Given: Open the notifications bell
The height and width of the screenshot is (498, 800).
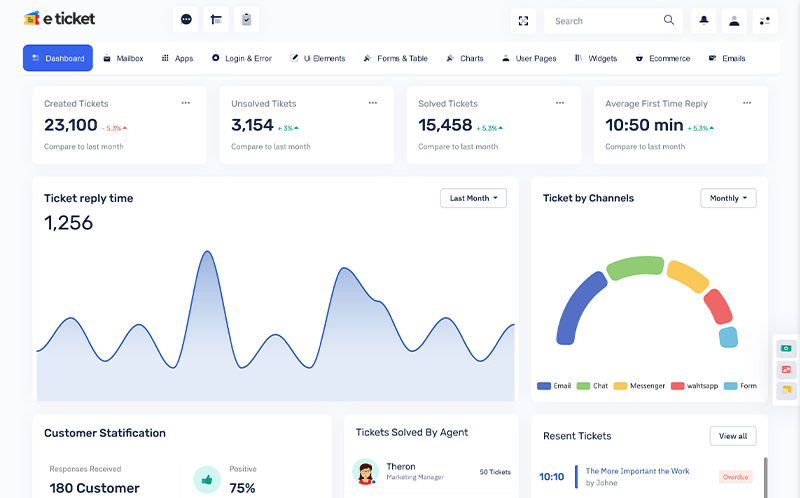Looking at the screenshot, I should point(704,21).
